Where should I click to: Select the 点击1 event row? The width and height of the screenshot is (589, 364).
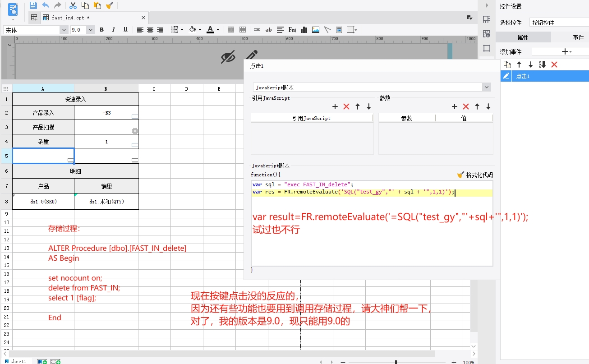(x=545, y=76)
